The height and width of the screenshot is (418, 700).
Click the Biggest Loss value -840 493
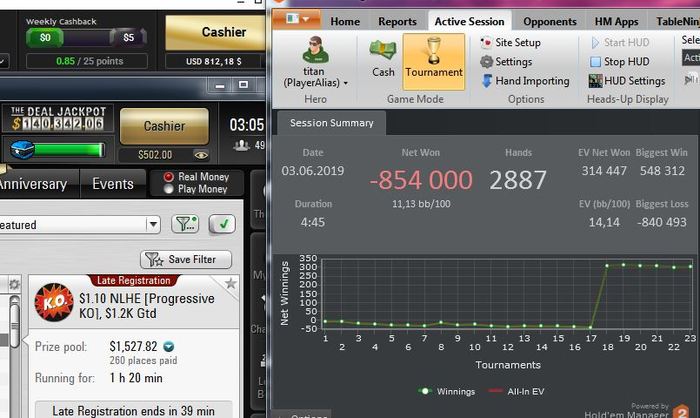[662, 222]
